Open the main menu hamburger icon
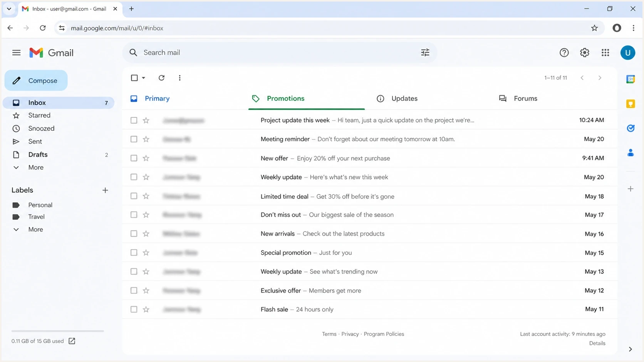This screenshot has width=644, height=362. point(16,53)
